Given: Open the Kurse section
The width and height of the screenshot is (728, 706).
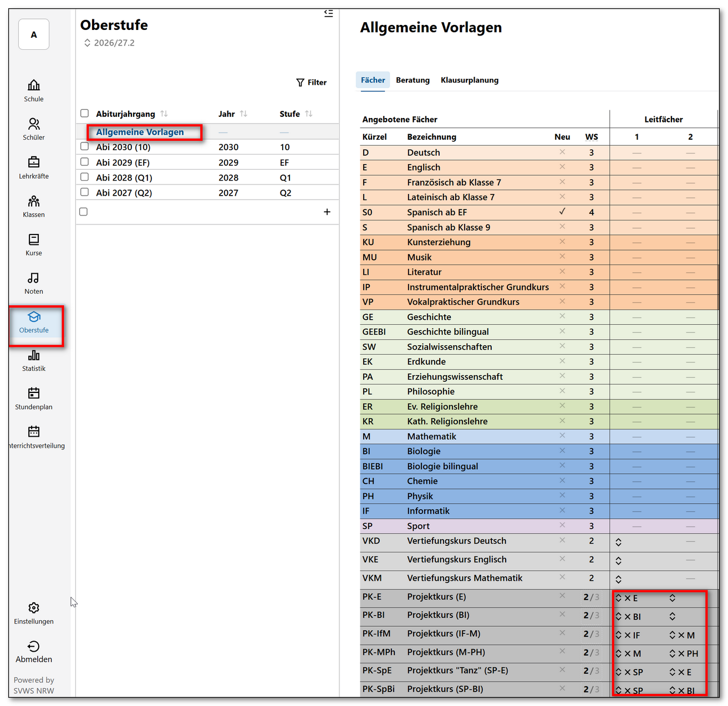Looking at the screenshot, I should click(x=34, y=244).
